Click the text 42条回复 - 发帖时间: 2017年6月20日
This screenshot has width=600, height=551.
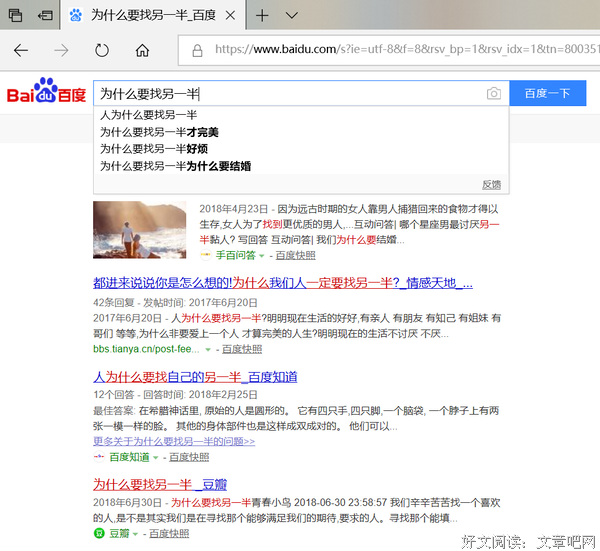point(175,303)
